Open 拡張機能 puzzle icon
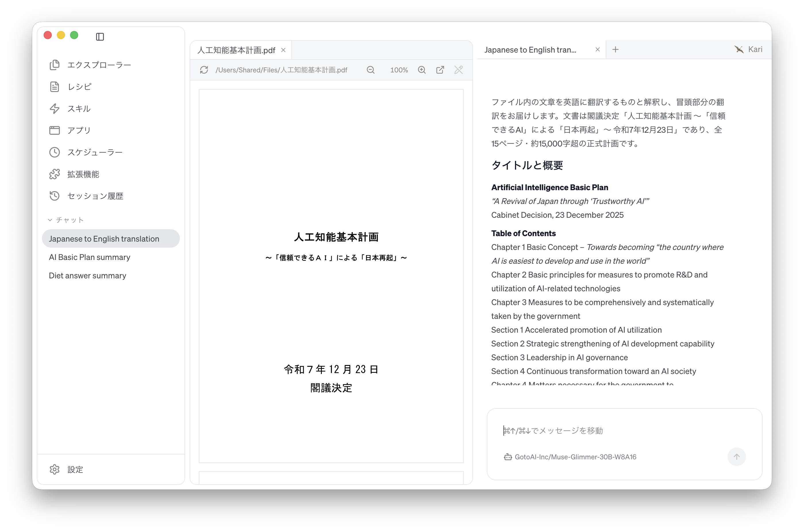 tap(54, 174)
